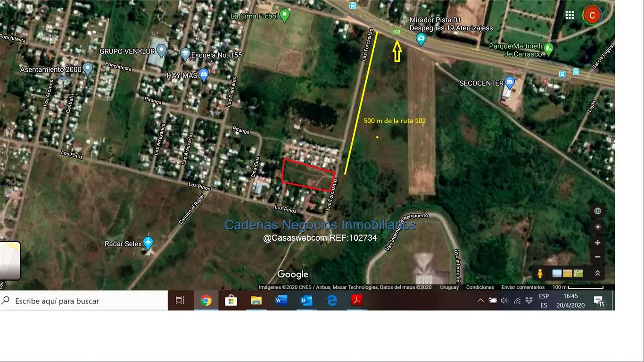Click the route 102 green shield
Viewport: 644px width, 362px height.
396,32
